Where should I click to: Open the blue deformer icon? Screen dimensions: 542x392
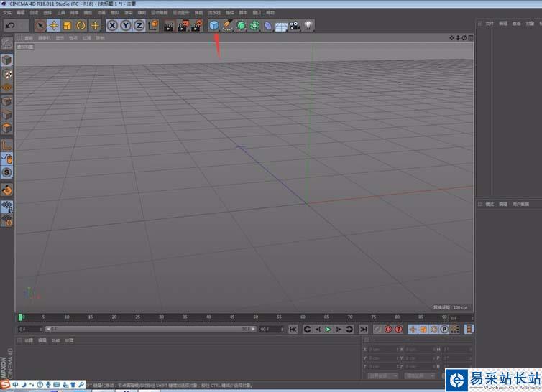[x=268, y=26]
